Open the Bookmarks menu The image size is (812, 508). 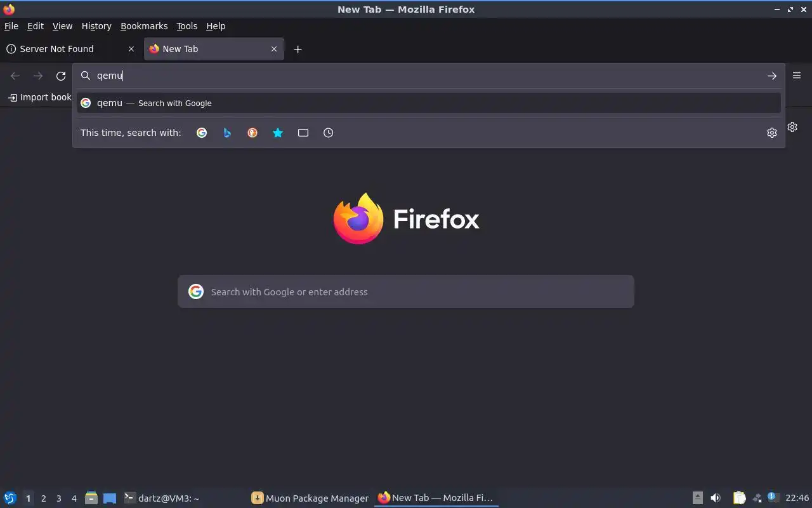tap(144, 26)
